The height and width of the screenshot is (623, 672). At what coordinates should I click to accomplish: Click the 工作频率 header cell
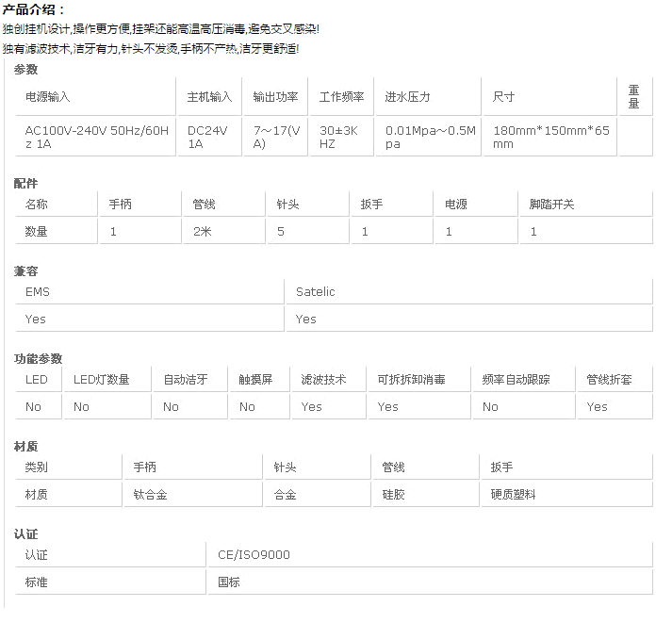(x=341, y=97)
